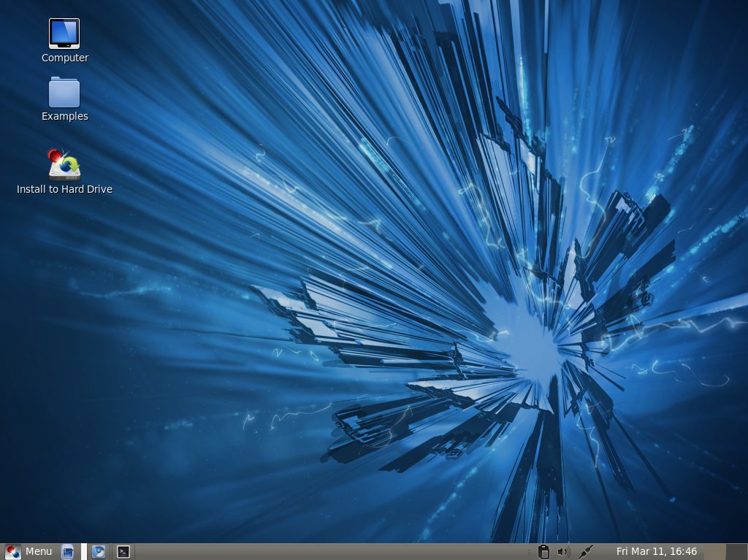This screenshot has width=748, height=560.
Task: Launch the web browser from the panel
Action: pos(99,552)
